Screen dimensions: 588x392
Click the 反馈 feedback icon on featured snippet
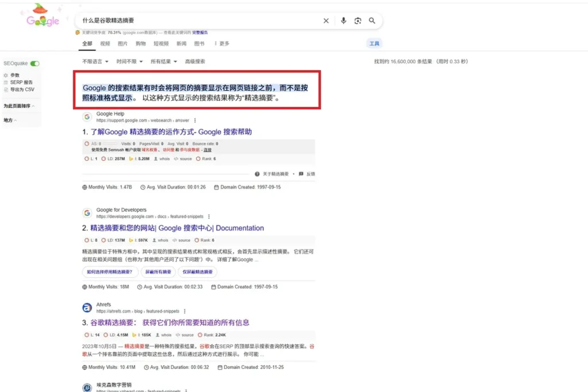pos(300,174)
